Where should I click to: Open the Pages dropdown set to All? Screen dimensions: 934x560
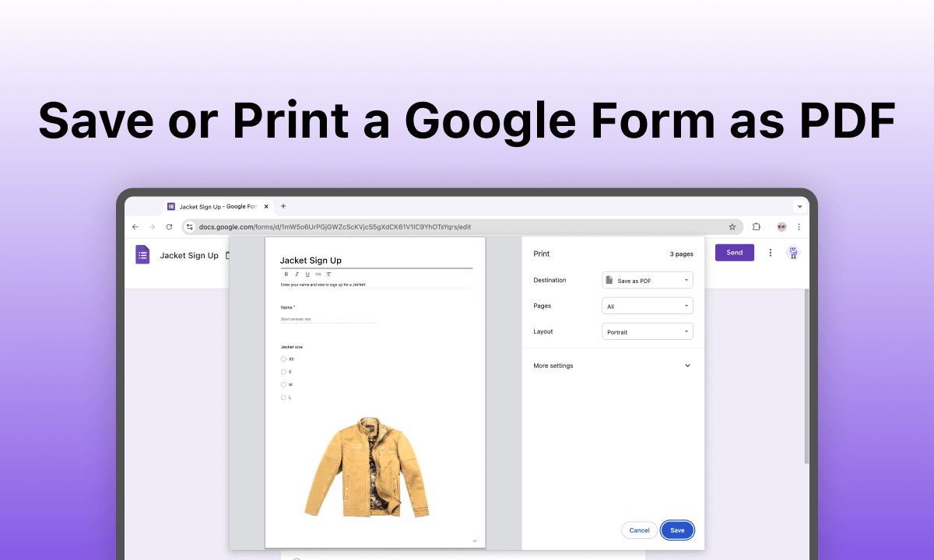click(648, 306)
